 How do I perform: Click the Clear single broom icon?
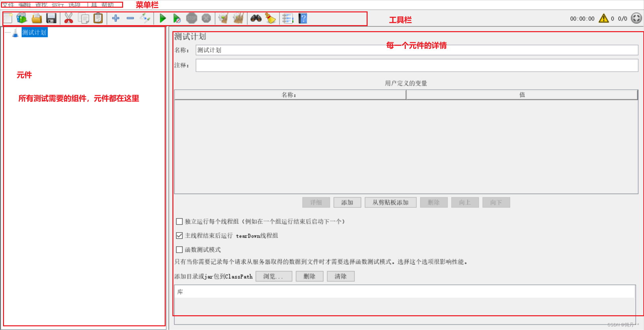click(223, 18)
